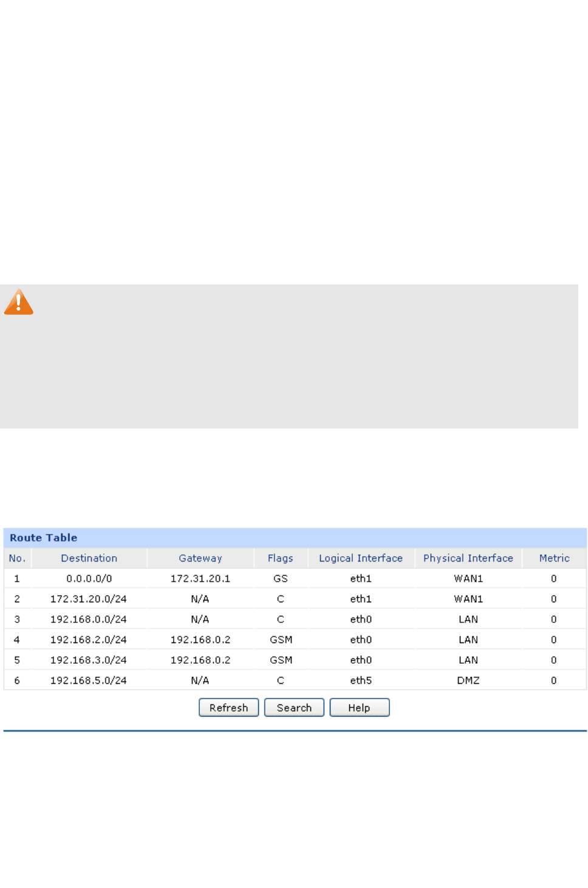Click row number 3
Image resolution: width=588 pixels, height=888 pixels.
(17, 619)
